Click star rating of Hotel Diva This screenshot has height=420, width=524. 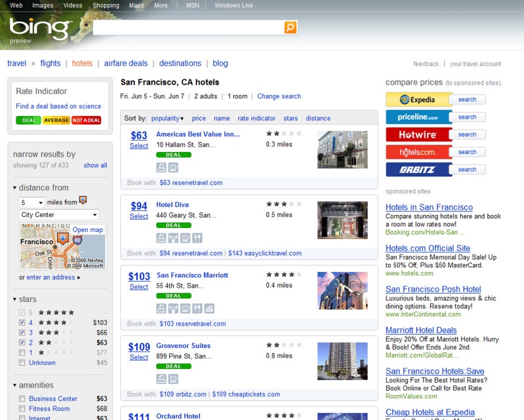click(x=284, y=204)
